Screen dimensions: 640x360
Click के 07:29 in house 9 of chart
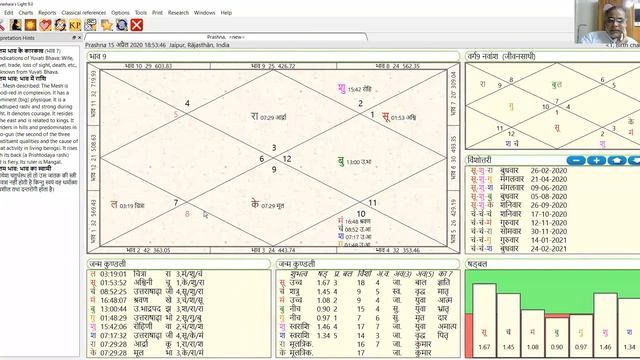coord(267,205)
